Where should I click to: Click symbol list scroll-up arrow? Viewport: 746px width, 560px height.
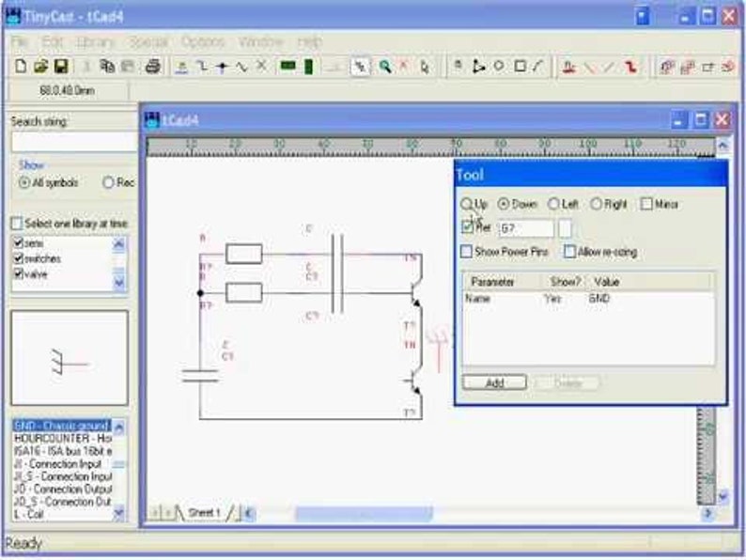click(119, 428)
